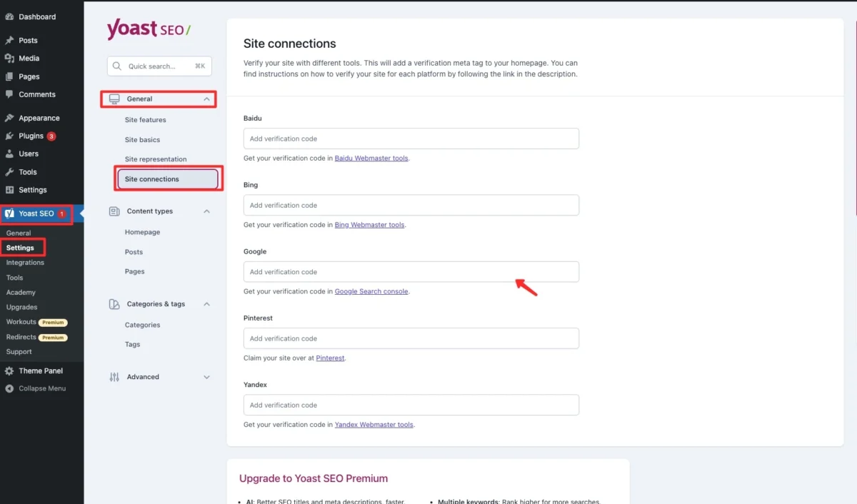Click the Users person icon
This screenshot has height=504, width=857.
coord(9,154)
